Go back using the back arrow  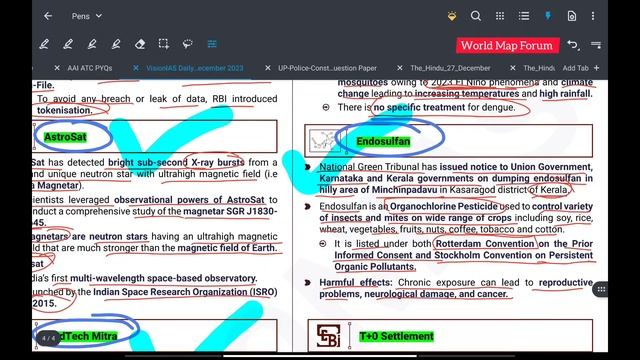click(x=48, y=16)
